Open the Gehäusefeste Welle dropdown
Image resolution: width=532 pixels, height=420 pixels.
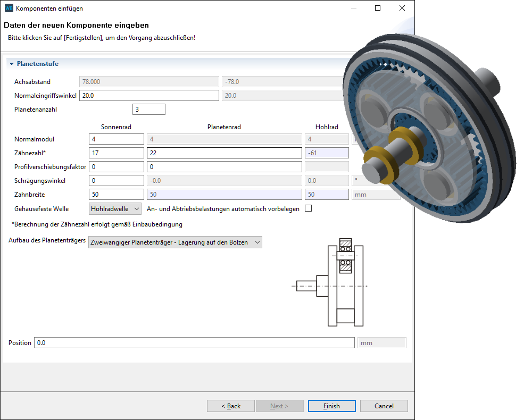point(115,208)
